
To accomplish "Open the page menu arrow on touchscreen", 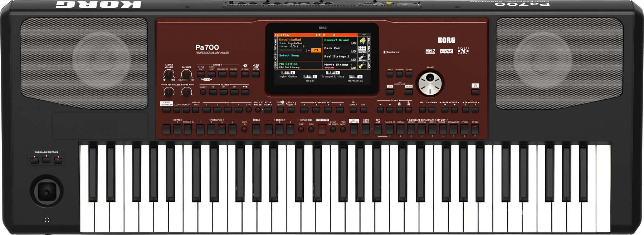I will (x=364, y=35).
